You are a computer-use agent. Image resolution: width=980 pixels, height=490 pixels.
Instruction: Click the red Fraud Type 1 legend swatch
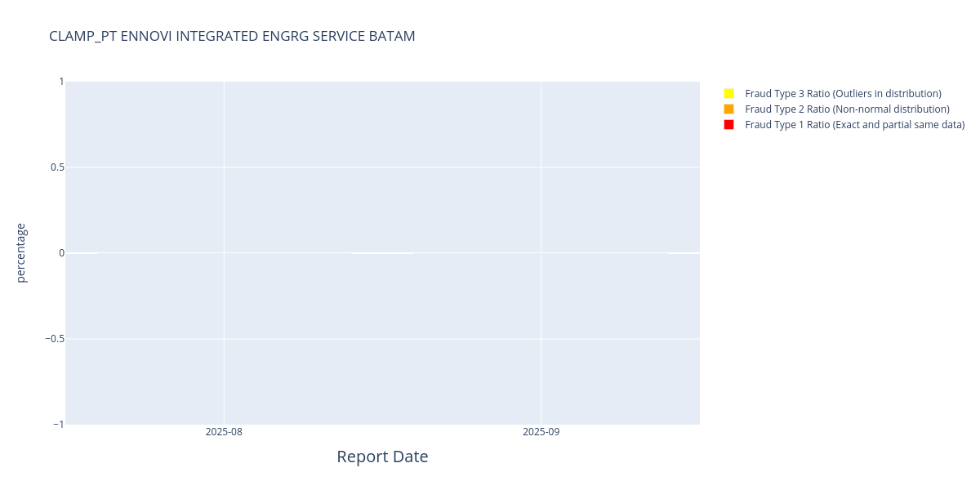[x=728, y=124]
